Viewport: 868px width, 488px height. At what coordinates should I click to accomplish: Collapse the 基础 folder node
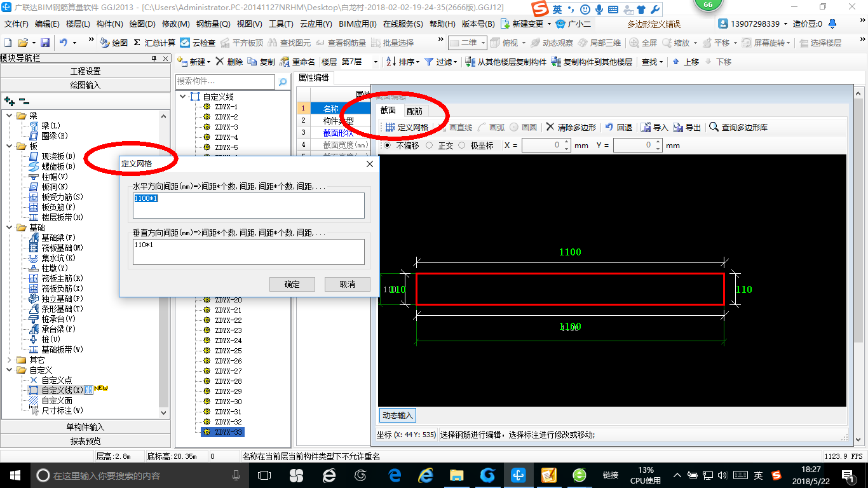coord(9,227)
